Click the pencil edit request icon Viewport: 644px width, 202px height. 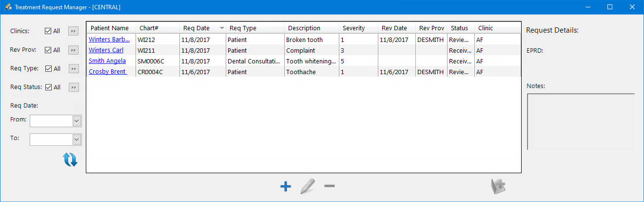(x=308, y=186)
